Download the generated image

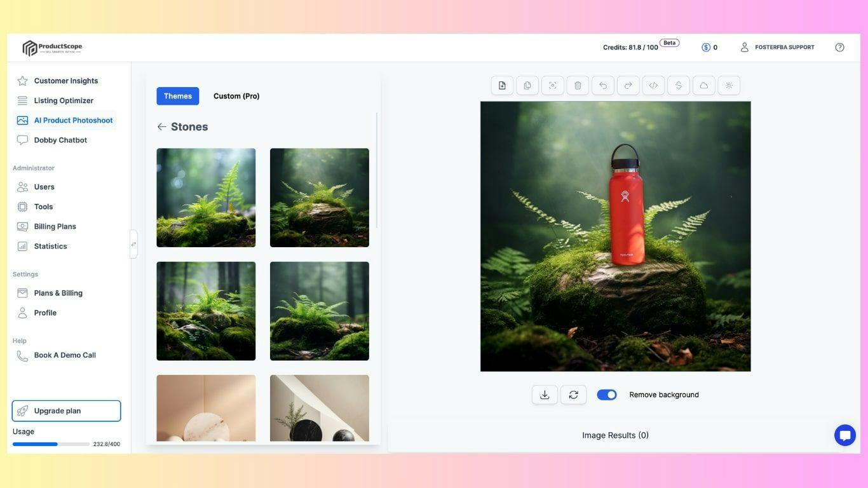coord(545,395)
